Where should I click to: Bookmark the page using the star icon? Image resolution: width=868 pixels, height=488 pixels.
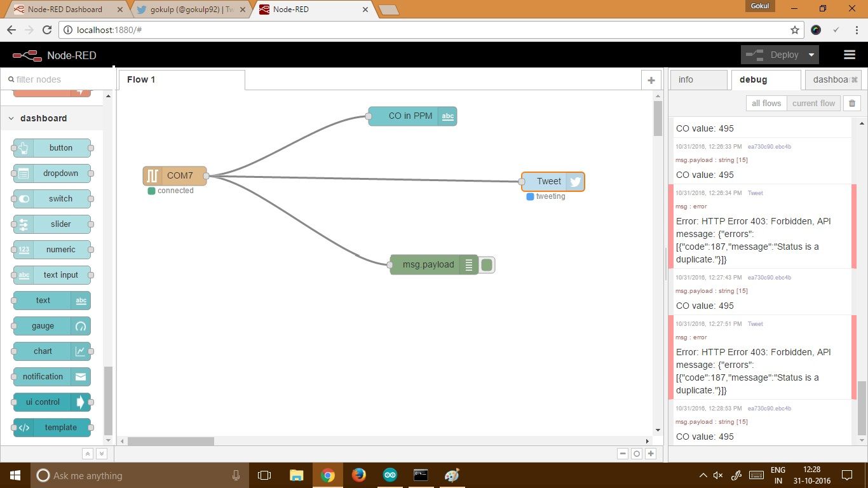[x=794, y=29]
